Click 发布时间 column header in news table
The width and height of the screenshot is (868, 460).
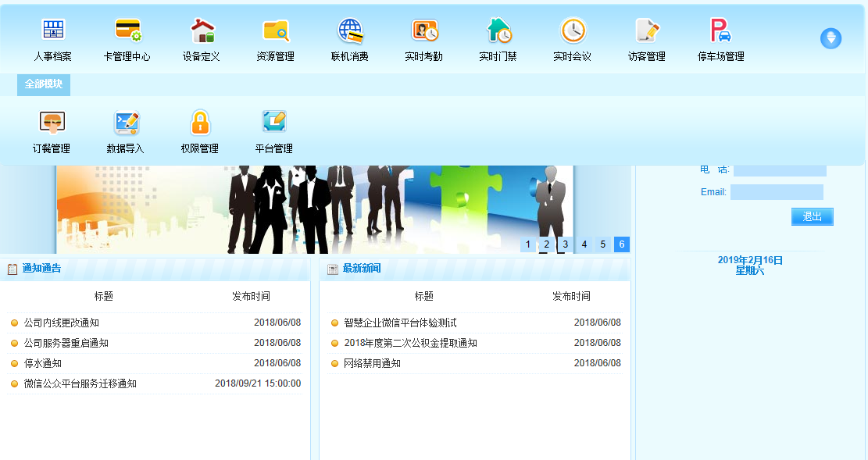(571, 296)
